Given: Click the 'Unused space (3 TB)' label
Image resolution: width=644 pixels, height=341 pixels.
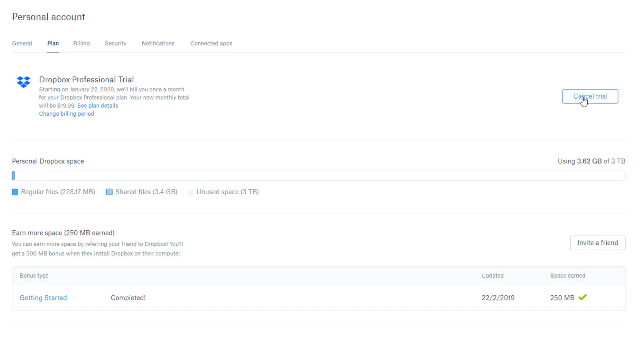Looking at the screenshot, I should point(228,192).
